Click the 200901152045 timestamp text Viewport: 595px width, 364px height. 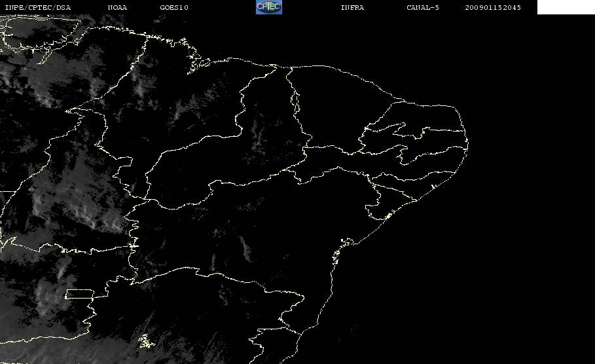(x=493, y=7)
